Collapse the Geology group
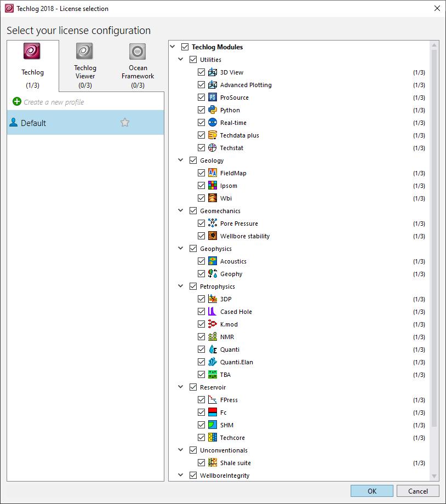 tap(181, 160)
